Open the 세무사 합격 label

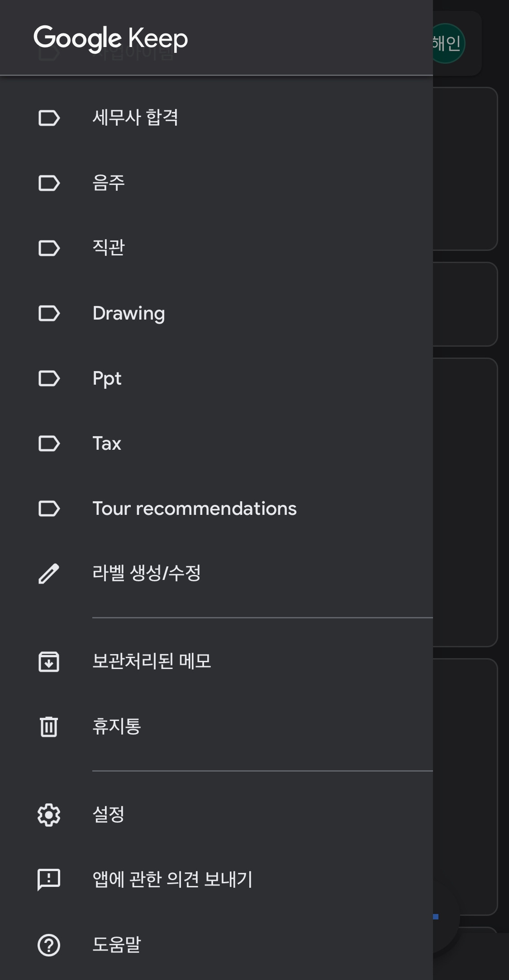[x=216, y=118]
